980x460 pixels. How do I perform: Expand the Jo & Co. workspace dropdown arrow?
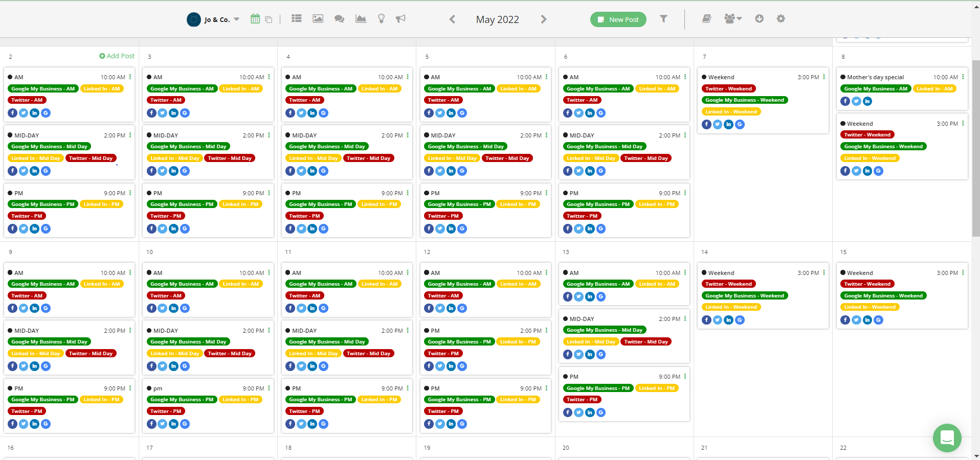click(236, 19)
